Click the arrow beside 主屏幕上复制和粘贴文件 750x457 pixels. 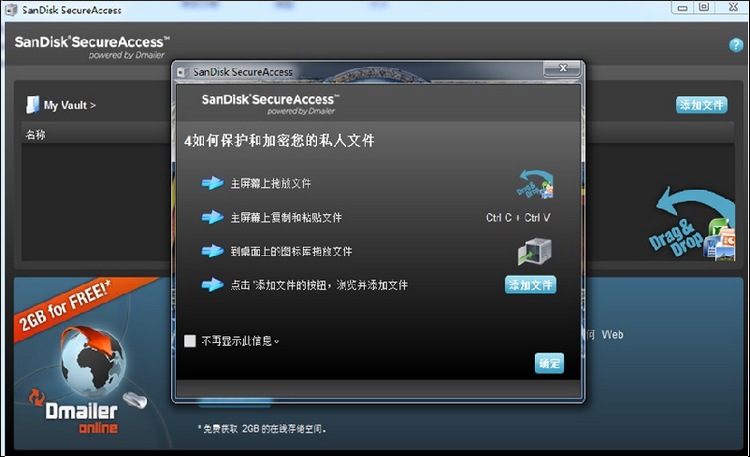pos(212,217)
